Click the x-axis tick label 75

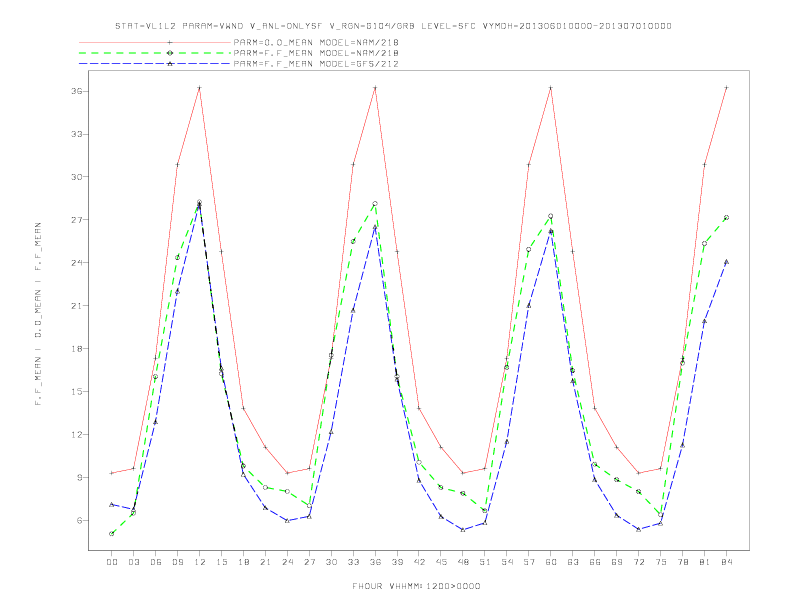(661, 562)
